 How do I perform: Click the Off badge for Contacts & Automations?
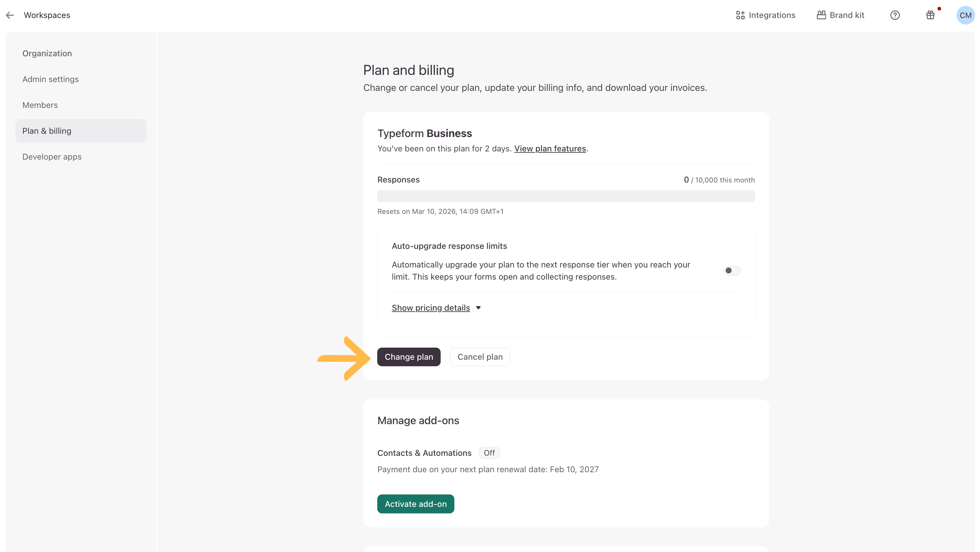click(489, 453)
